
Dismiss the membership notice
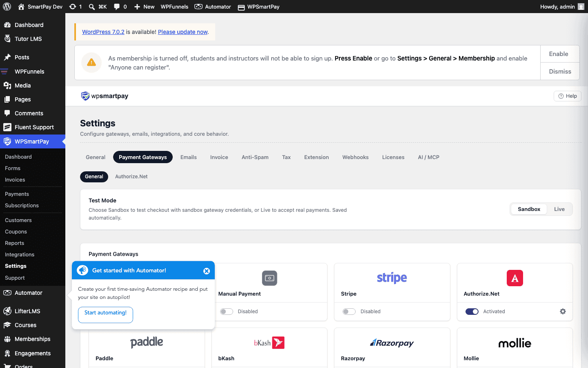tap(560, 72)
